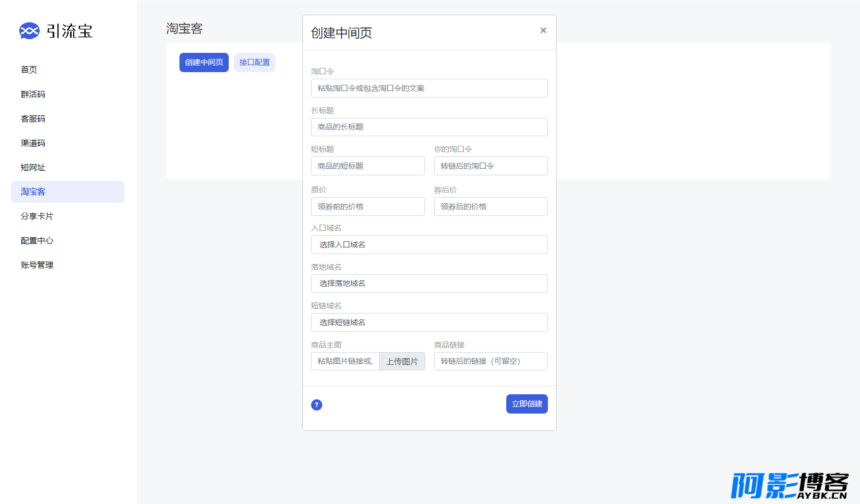Go to 配置中心
The image size is (860, 504).
tap(37, 241)
